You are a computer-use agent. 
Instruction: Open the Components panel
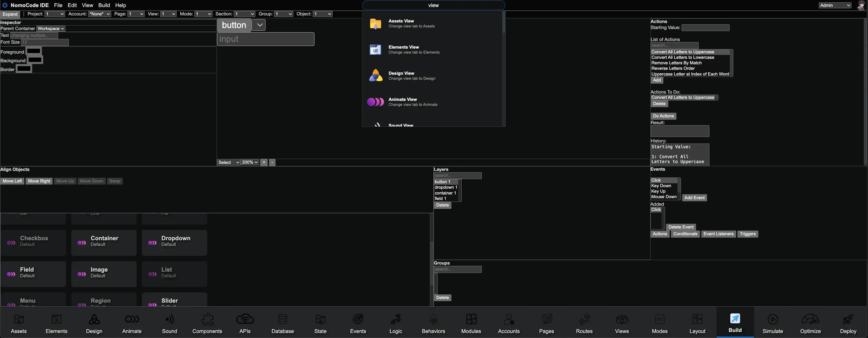tap(207, 323)
